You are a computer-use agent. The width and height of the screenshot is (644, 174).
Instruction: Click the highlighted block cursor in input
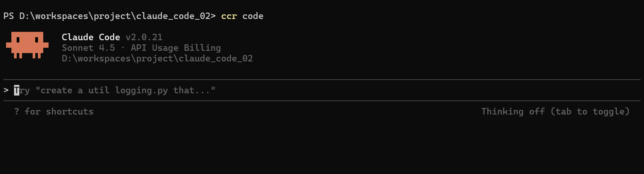click(17, 91)
